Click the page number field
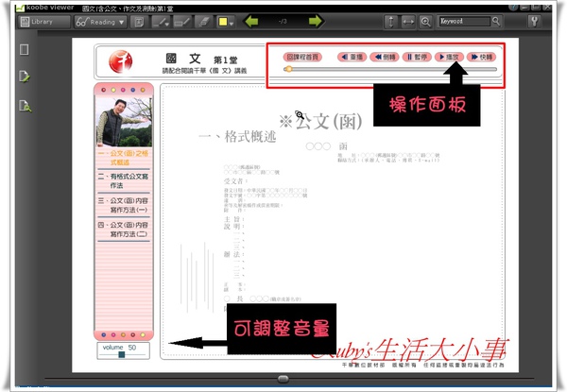The width and height of the screenshot is (567, 392). [x=283, y=22]
